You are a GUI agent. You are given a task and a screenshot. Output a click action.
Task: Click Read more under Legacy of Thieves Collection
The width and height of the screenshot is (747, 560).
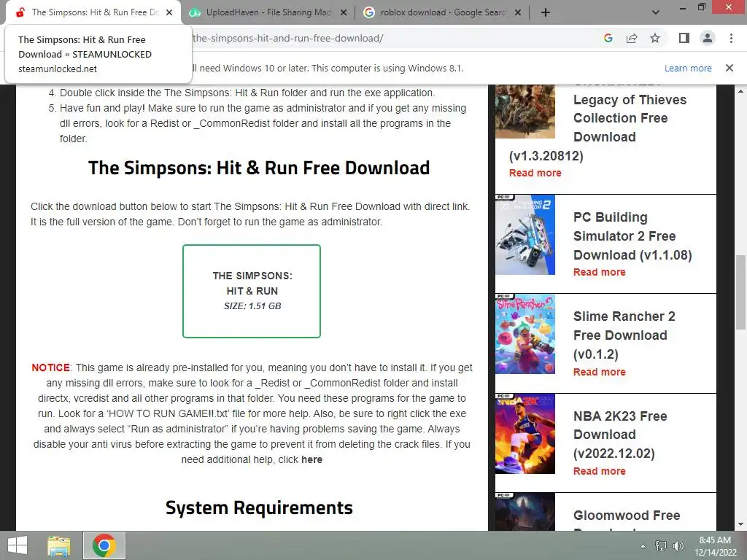535,173
